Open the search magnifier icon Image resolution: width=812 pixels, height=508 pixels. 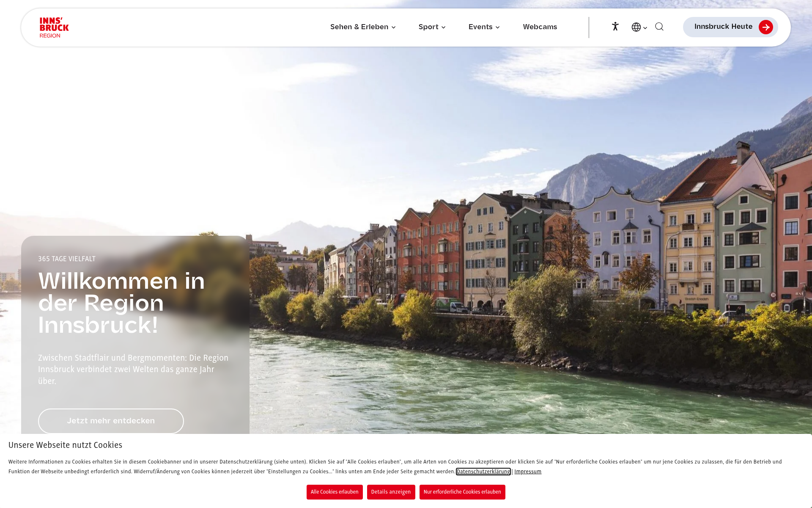659,27
